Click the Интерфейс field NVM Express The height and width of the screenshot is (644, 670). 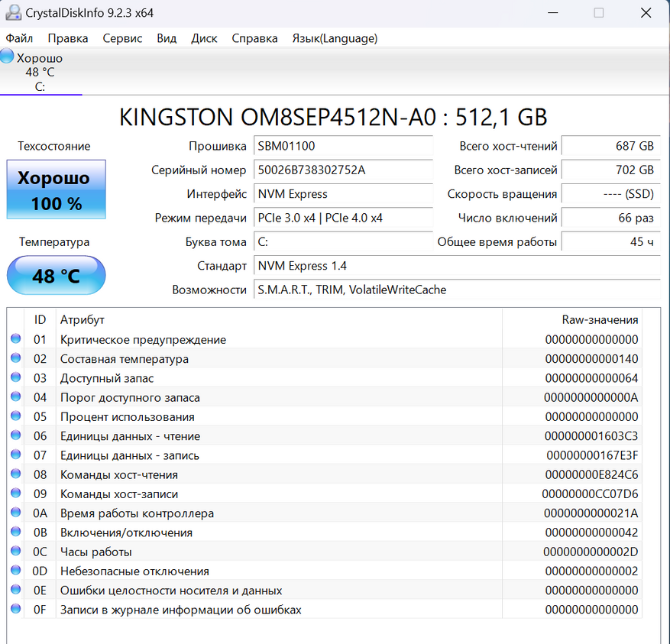click(x=343, y=193)
